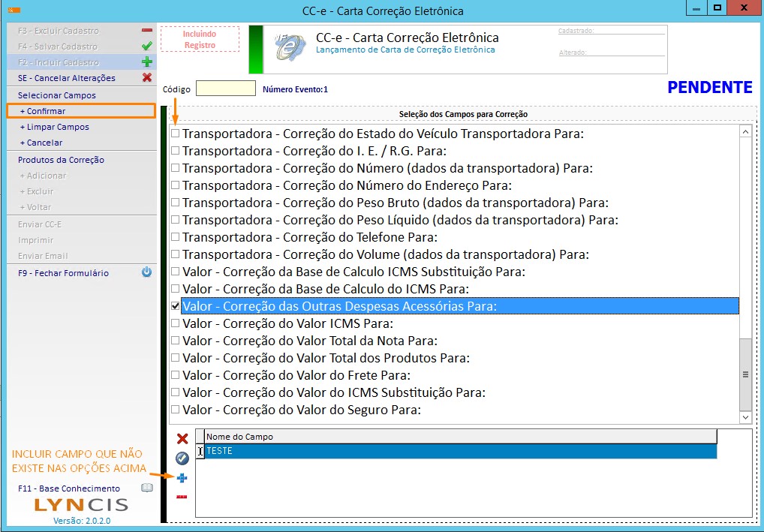Viewport: 764px width, 532px height.
Task: Check Valor - Correção do Valor ICMS
Action: (176, 323)
